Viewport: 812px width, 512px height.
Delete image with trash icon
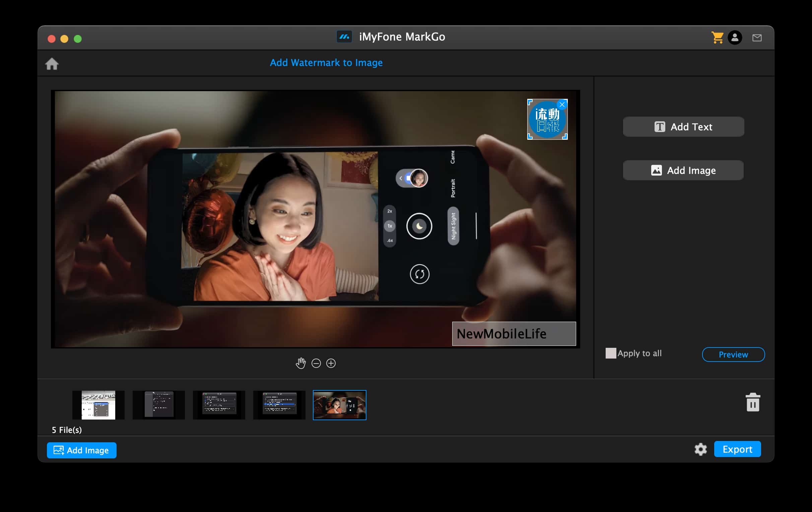click(x=753, y=402)
